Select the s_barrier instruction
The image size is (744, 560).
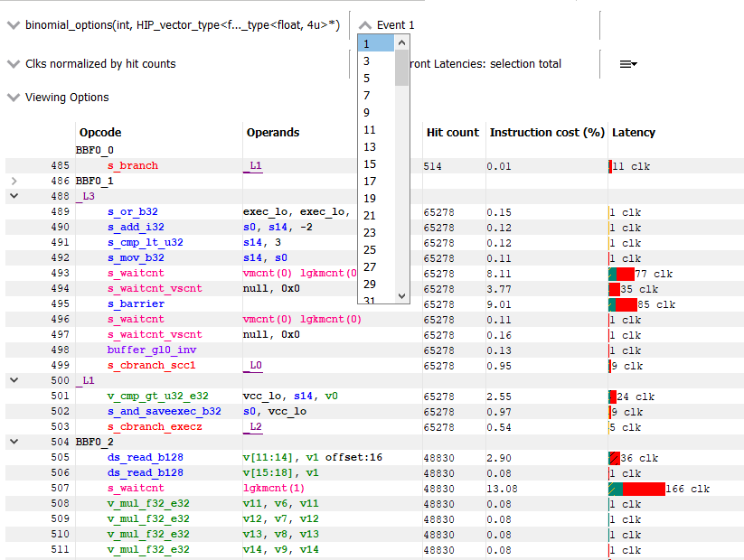click(136, 304)
